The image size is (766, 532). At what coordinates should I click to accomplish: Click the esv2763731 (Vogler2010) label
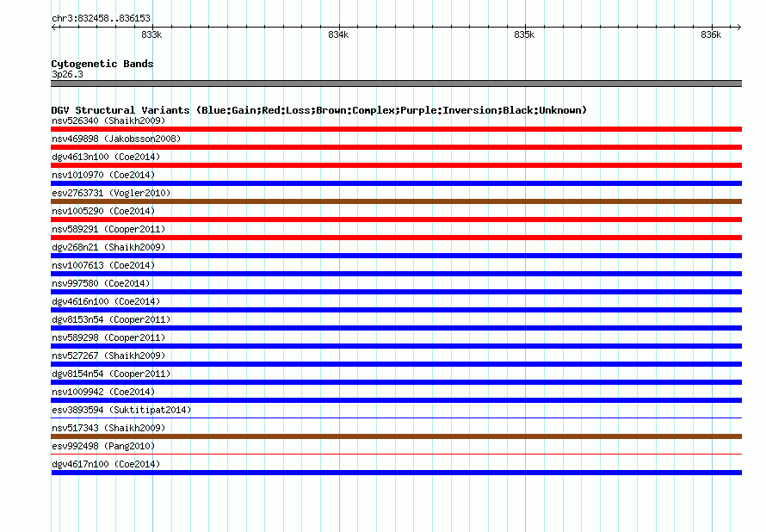coord(111,193)
